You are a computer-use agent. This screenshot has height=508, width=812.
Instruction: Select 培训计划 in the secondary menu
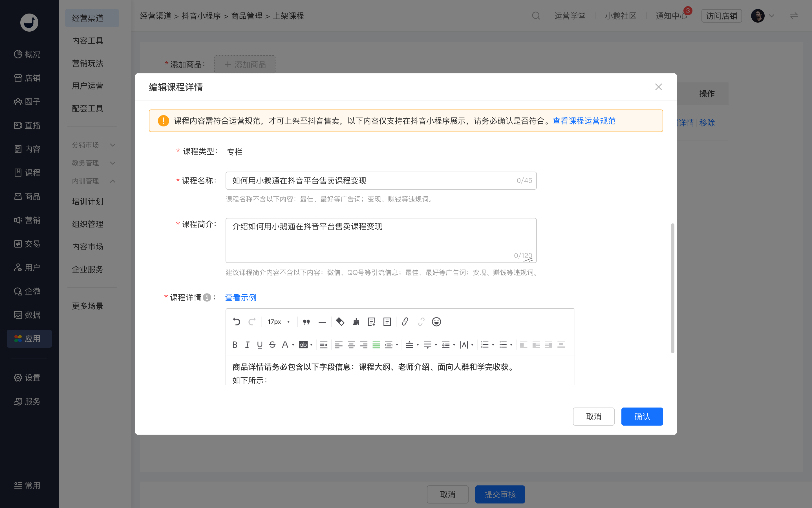click(x=88, y=202)
